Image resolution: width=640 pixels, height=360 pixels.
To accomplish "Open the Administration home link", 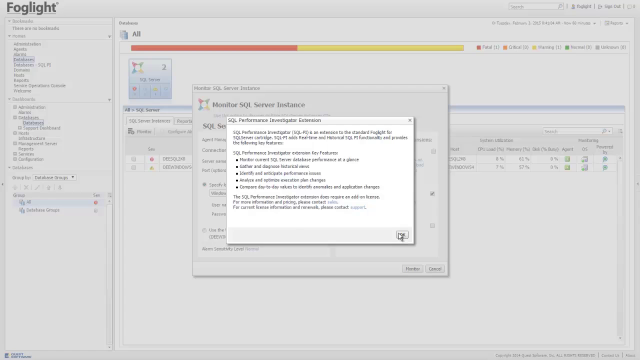I will [x=27, y=44].
